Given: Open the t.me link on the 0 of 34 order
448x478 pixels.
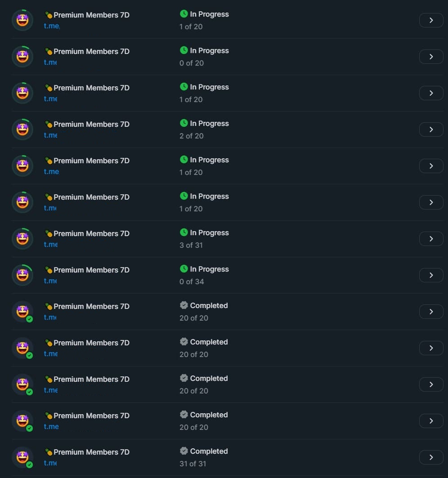Looking at the screenshot, I should pyautogui.click(x=50, y=281).
